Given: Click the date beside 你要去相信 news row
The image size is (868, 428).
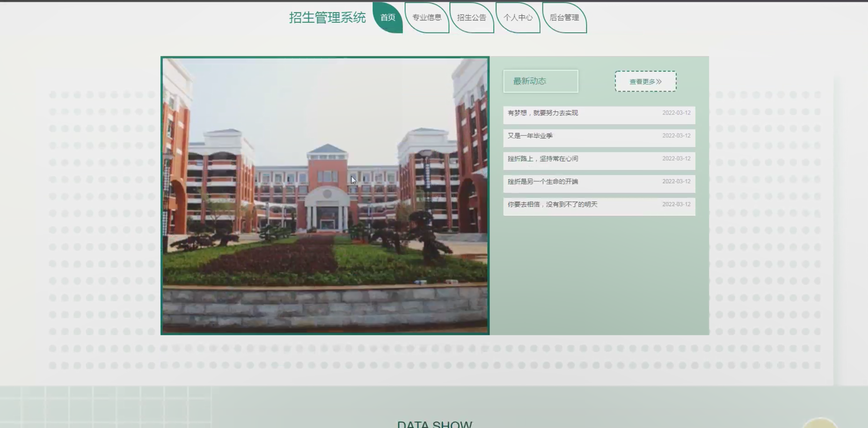Looking at the screenshot, I should [x=676, y=205].
